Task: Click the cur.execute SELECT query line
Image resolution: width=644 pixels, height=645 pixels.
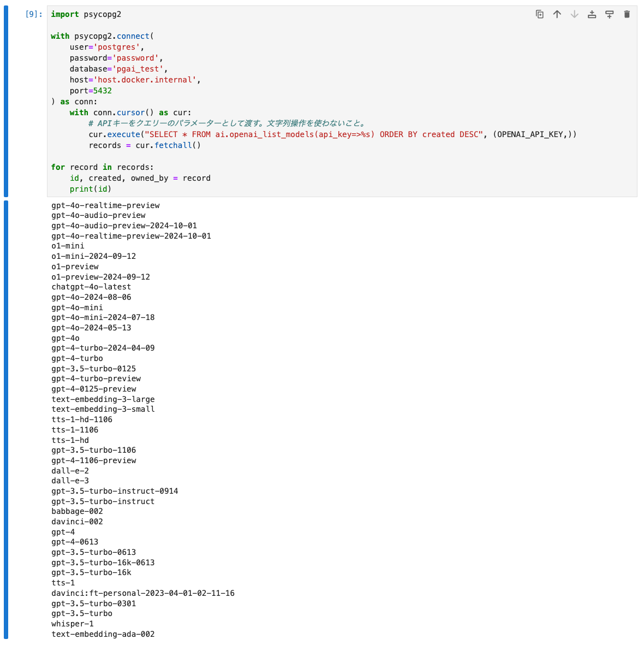Action: (332, 134)
